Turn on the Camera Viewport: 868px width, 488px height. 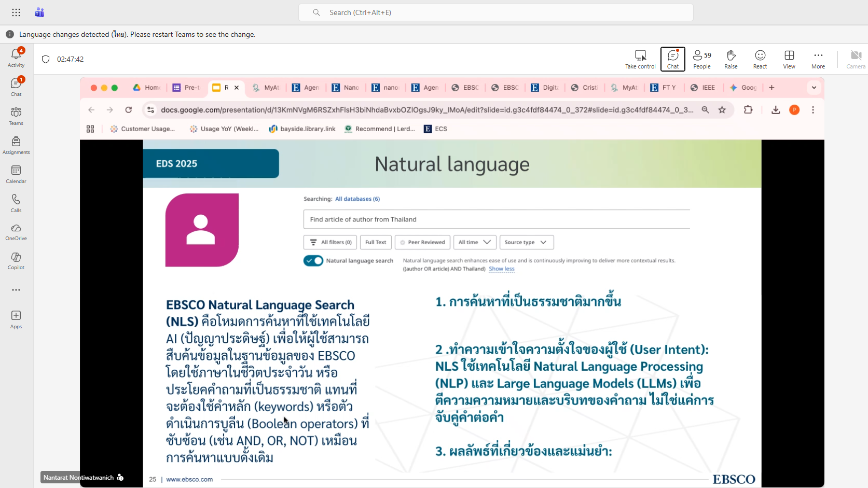tap(855, 59)
